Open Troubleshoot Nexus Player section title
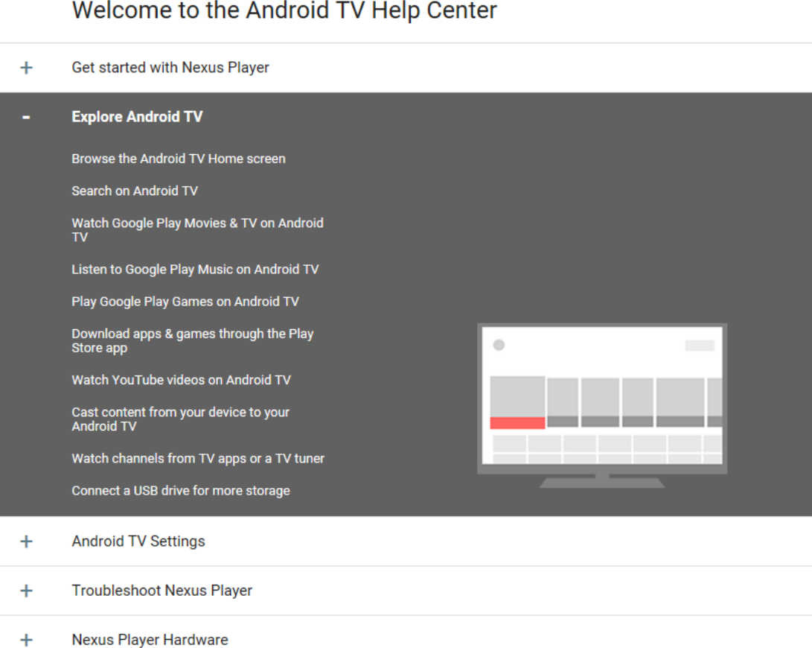 (162, 591)
